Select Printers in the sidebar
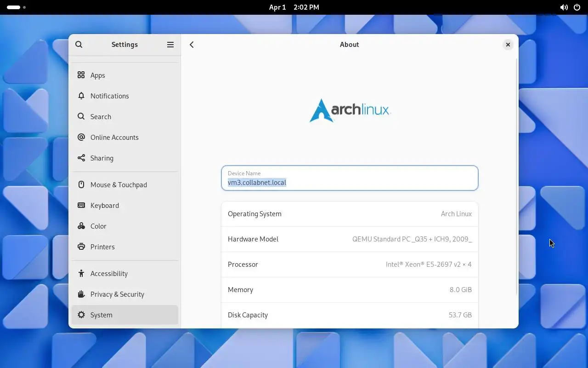 [x=124, y=247]
